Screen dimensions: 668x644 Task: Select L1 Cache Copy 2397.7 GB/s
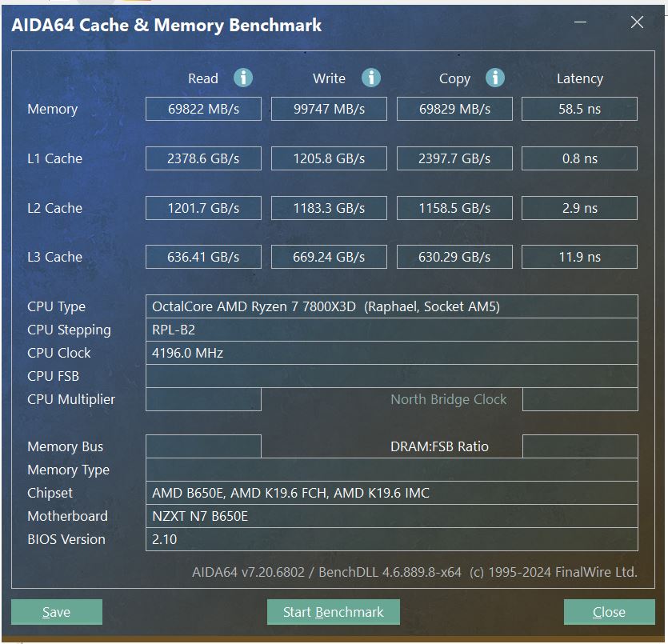(x=454, y=158)
